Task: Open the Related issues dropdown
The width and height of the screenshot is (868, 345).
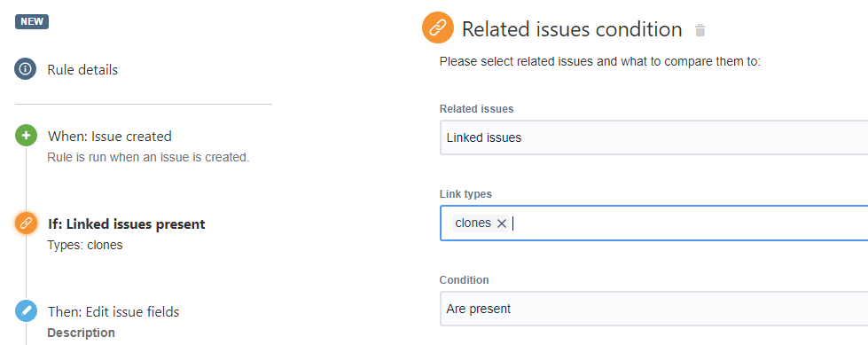Action: coord(653,137)
